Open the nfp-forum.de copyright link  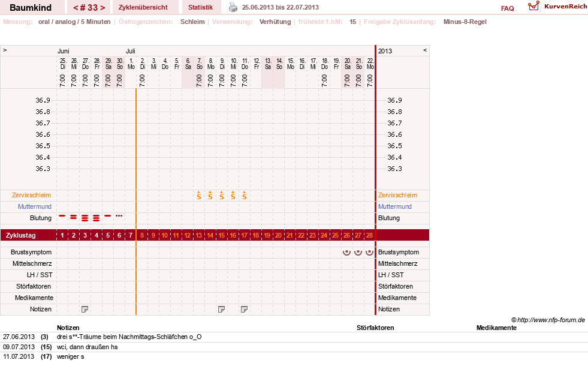point(548,320)
